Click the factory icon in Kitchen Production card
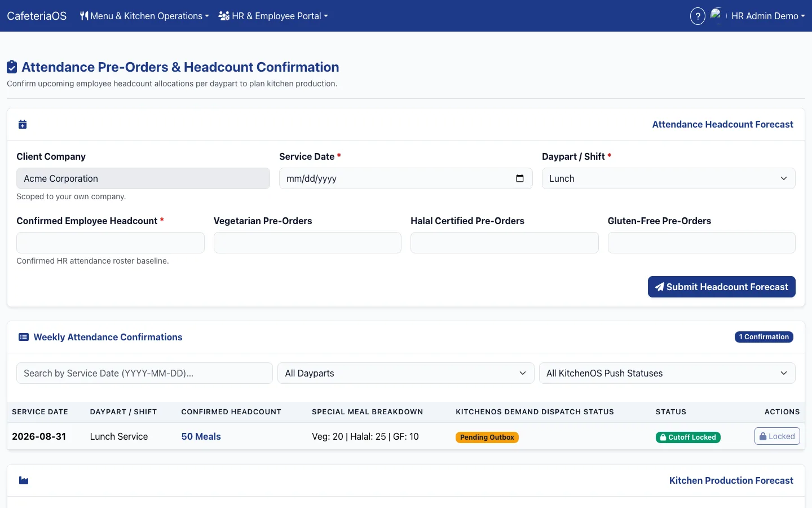The width and height of the screenshot is (812, 508). point(24,480)
